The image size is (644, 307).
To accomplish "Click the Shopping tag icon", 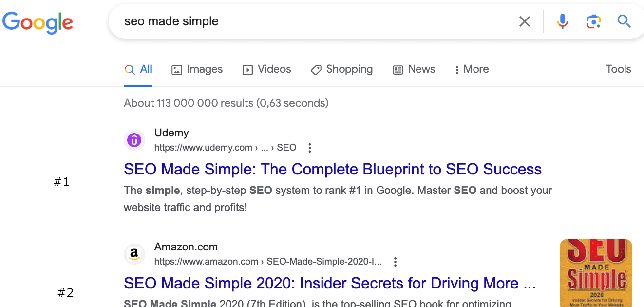I will tap(317, 70).
